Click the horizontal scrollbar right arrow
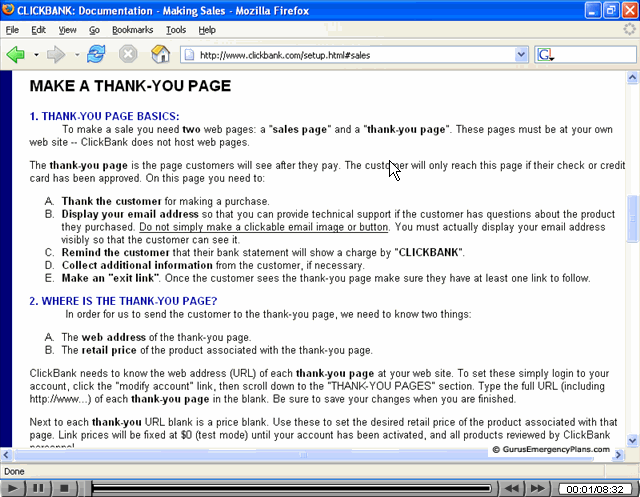The width and height of the screenshot is (640, 497). pyautogui.click(x=619, y=455)
